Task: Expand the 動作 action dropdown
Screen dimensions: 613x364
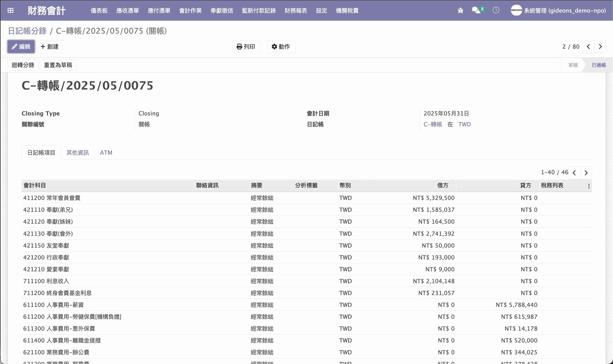Action: (x=281, y=47)
